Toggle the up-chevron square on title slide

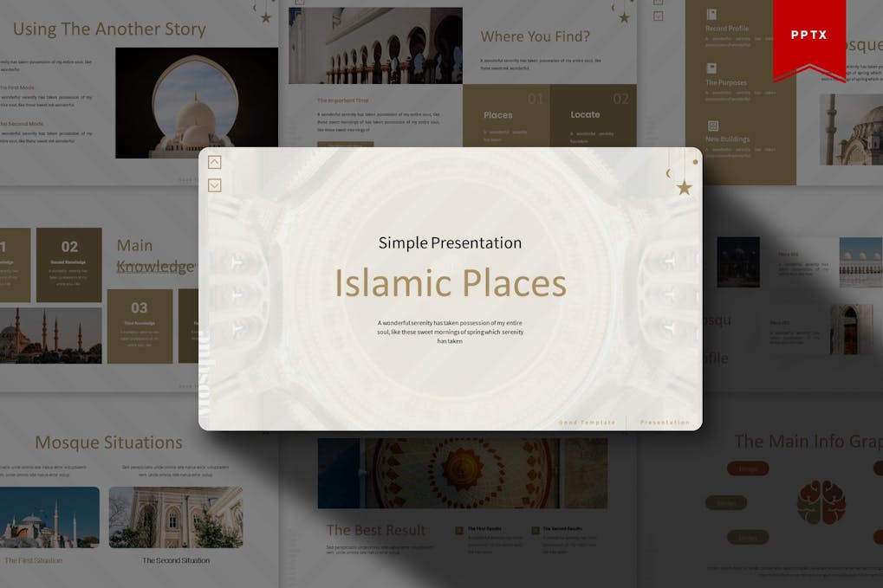point(215,161)
